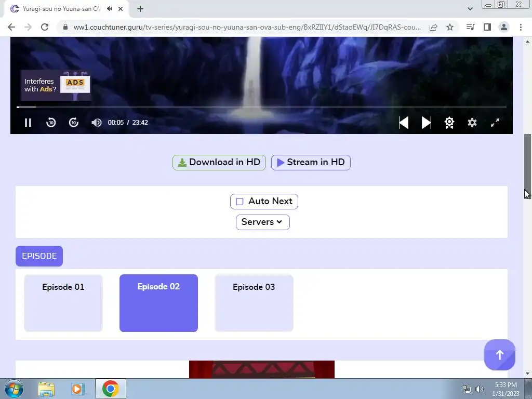The width and height of the screenshot is (532, 399).
Task: Select the Yuragi-sou no Yuuna-san tab
Action: click(x=61, y=9)
